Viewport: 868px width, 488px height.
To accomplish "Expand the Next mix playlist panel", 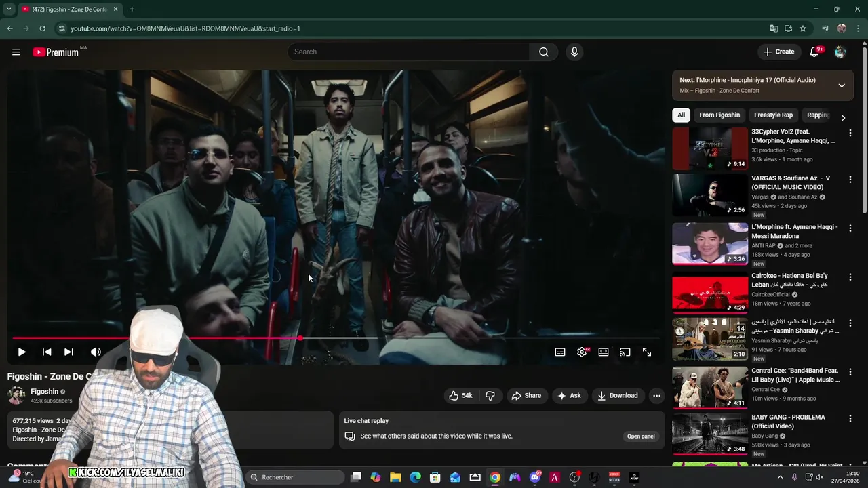I will pyautogui.click(x=842, y=85).
